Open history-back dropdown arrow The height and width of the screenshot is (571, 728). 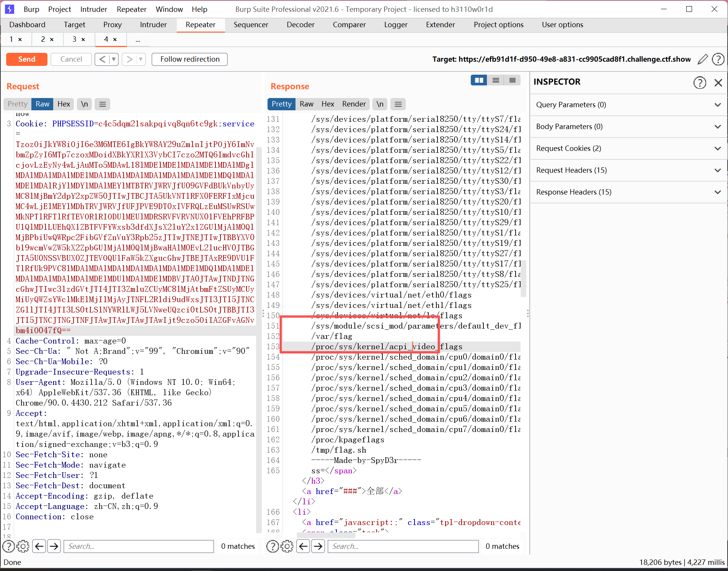[x=114, y=59]
